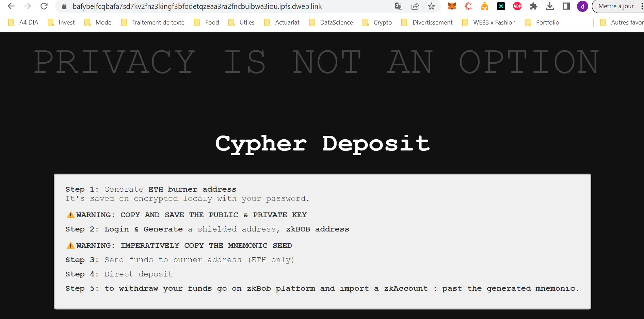
Task: Open the purple profile avatar
Action: point(582,6)
